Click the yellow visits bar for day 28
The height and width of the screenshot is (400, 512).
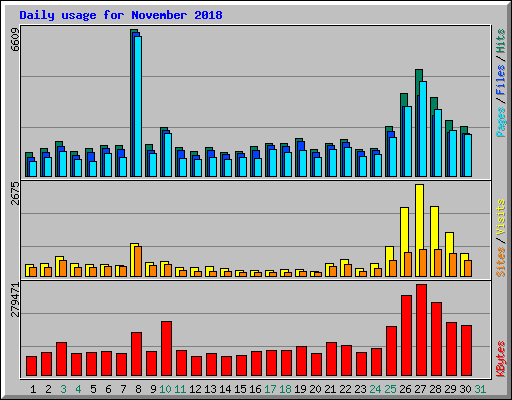click(x=433, y=241)
